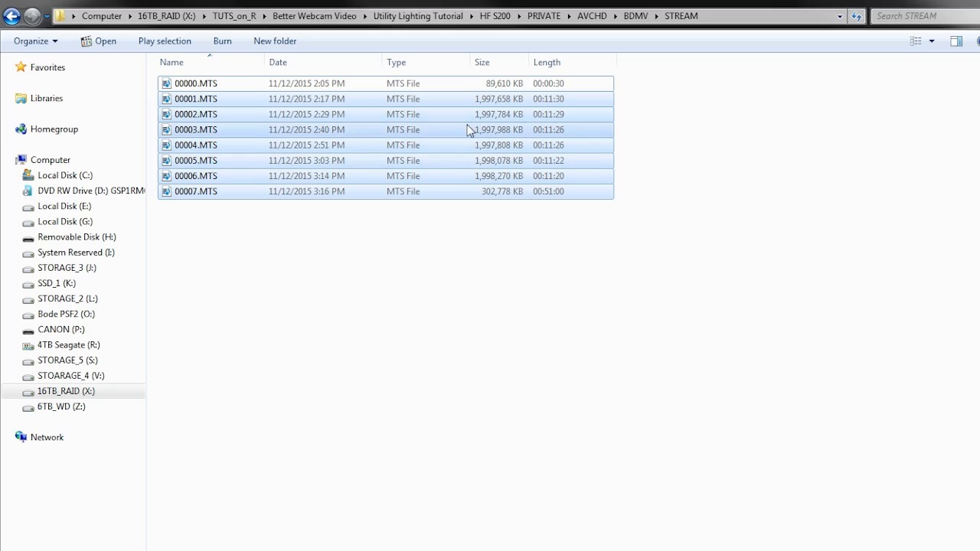Click PRIVATE breadcrumb segment
The width and height of the screenshot is (980, 551).
(x=544, y=16)
